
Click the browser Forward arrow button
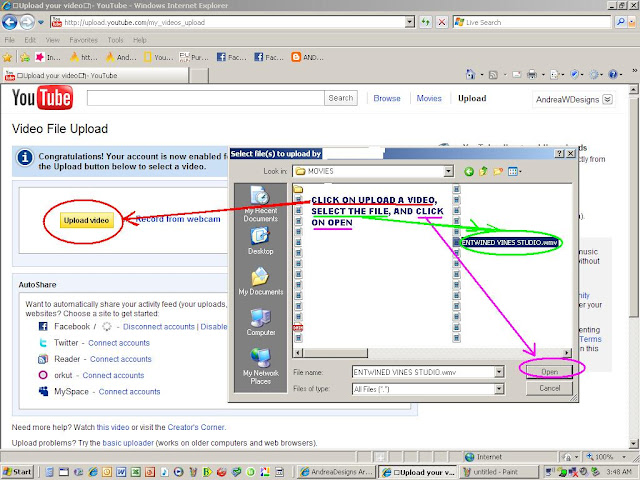pyautogui.click(x=27, y=22)
